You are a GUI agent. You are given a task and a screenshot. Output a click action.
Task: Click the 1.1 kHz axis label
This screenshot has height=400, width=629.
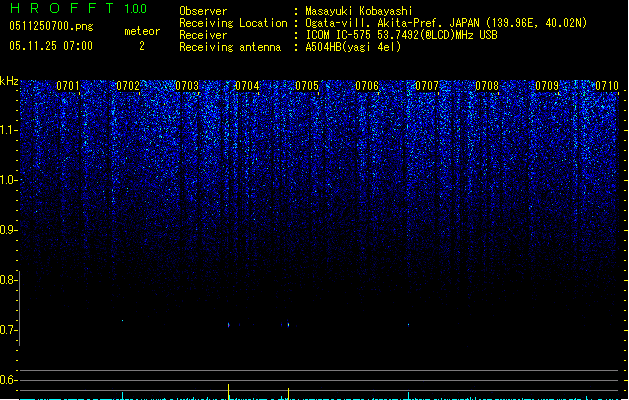[x=8, y=130]
